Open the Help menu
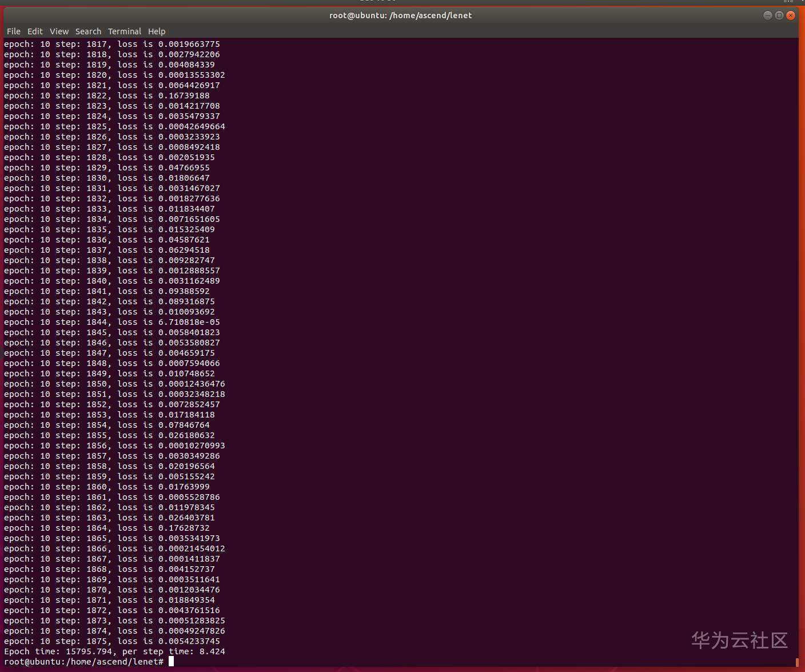Image resolution: width=805 pixels, height=672 pixels. 157,31
